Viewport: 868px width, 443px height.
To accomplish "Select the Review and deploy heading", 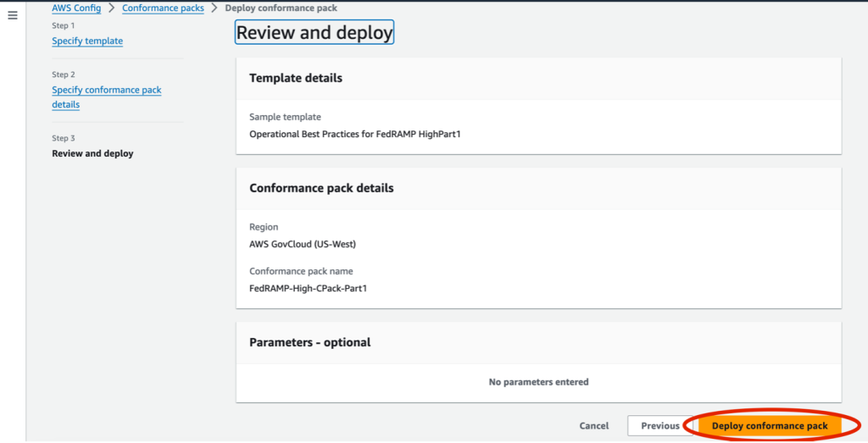I will coord(314,33).
